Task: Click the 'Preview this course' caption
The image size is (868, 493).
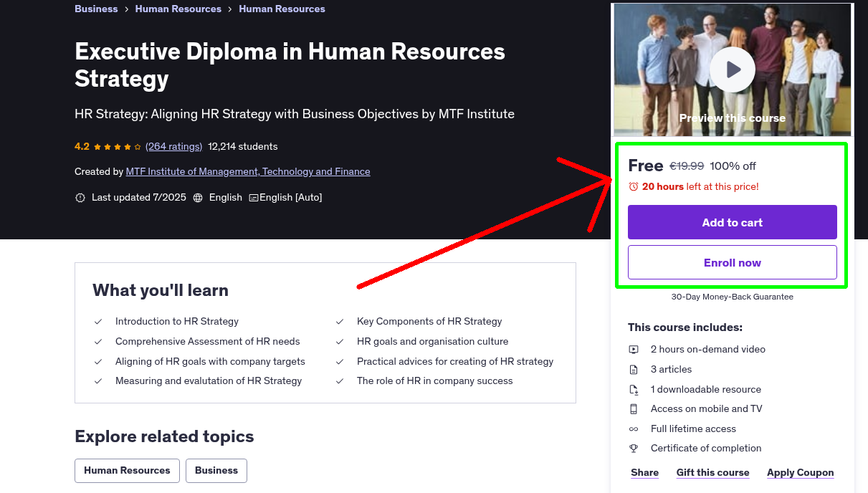Action: point(733,118)
